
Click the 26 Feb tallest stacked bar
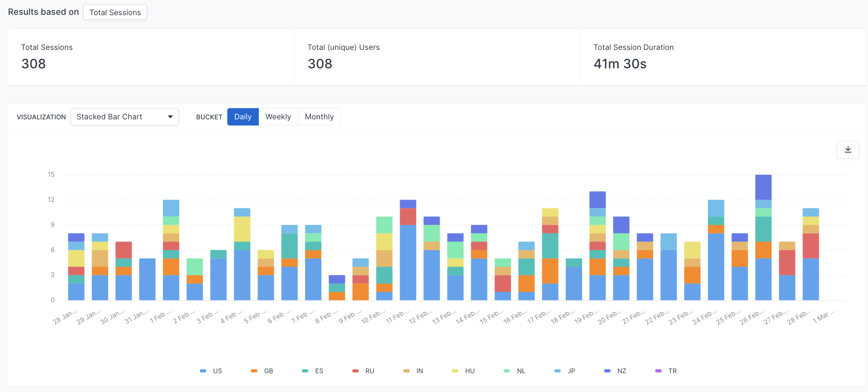763,238
